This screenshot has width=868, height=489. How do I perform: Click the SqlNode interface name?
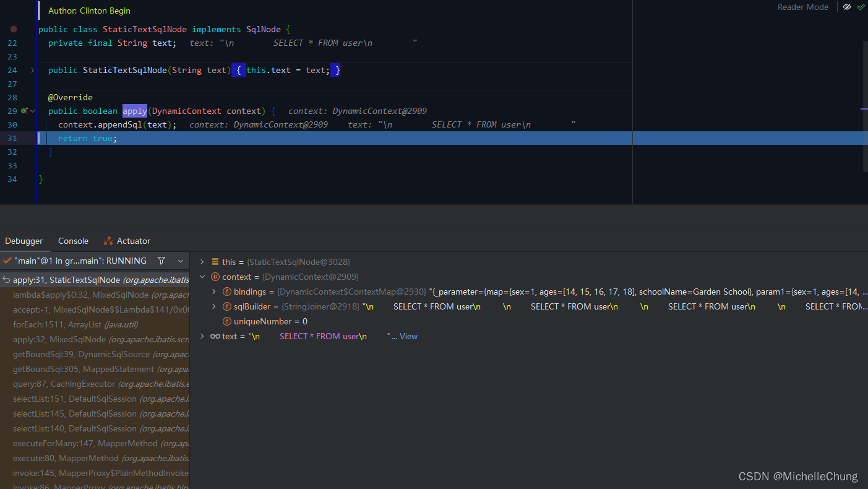pos(264,29)
